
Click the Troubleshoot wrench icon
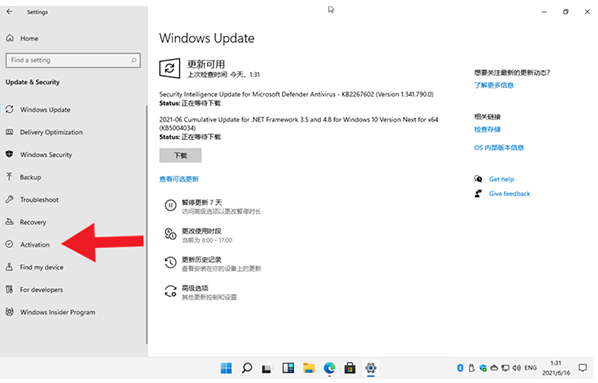click(x=10, y=199)
